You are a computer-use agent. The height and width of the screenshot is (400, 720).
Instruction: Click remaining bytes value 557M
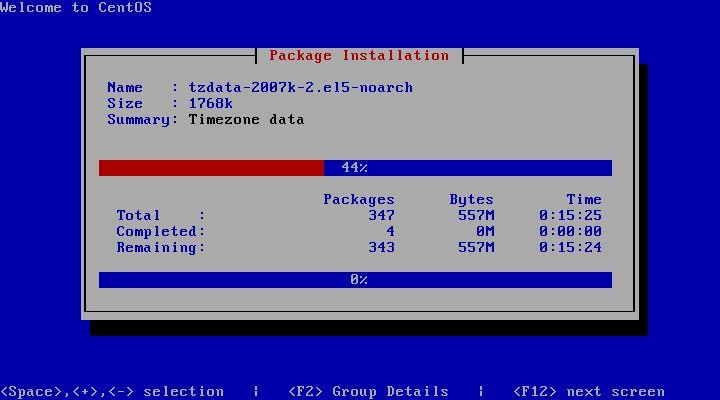[x=476, y=247]
